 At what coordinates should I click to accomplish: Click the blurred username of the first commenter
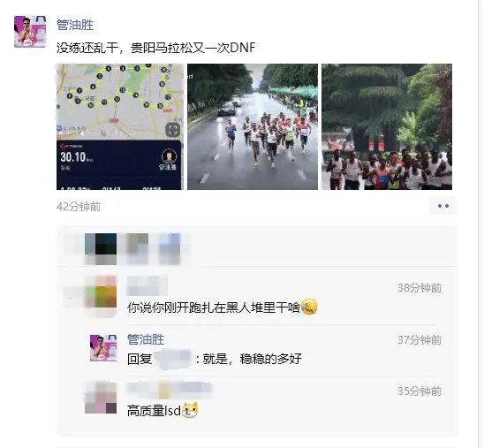tap(147, 285)
